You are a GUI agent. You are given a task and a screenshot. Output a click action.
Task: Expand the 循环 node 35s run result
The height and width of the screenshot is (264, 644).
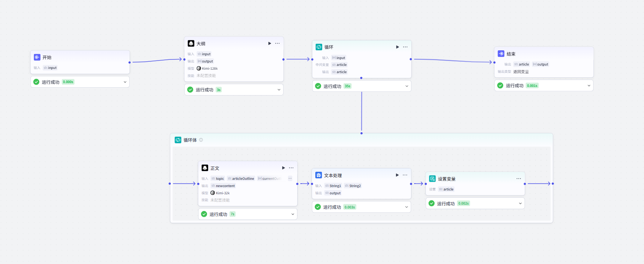pyautogui.click(x=406, y=86)
